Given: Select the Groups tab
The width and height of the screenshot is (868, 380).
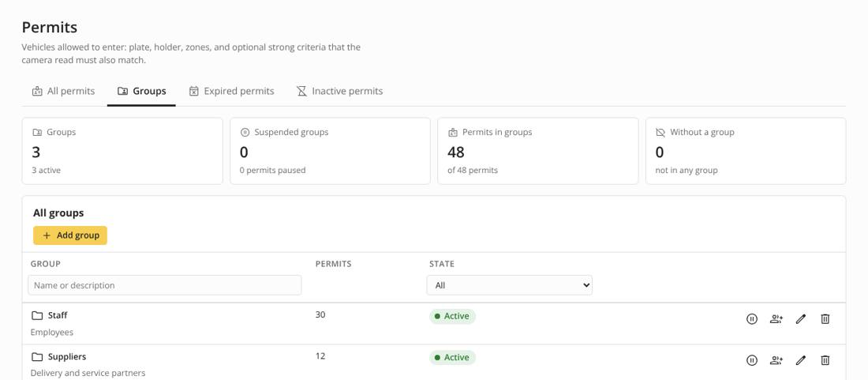Looking at the screenshot, I should [142, 91].
